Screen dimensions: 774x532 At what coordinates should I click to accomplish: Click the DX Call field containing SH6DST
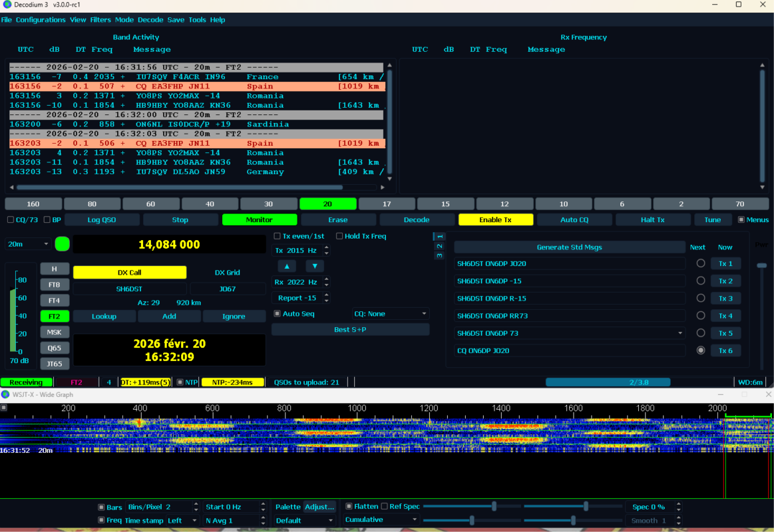tap(130, 289)
